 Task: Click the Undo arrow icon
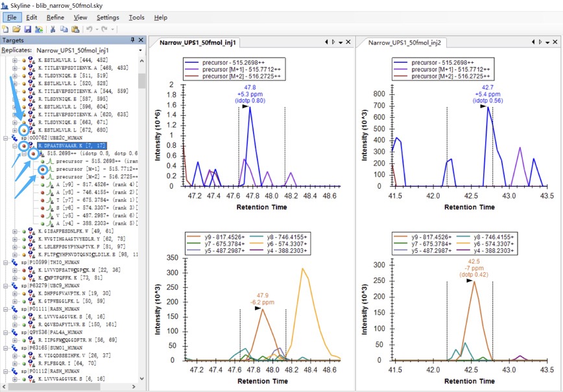tap(90, 29)
